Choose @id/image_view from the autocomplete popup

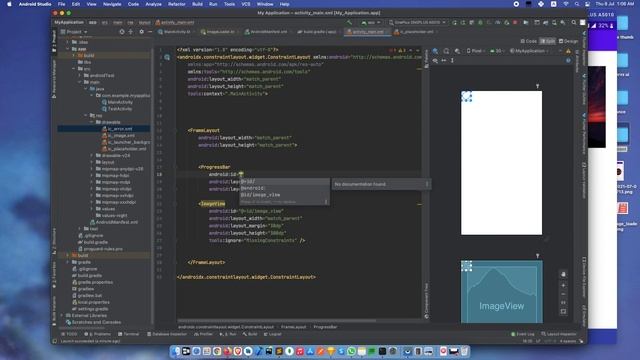(x=260, y=195)
